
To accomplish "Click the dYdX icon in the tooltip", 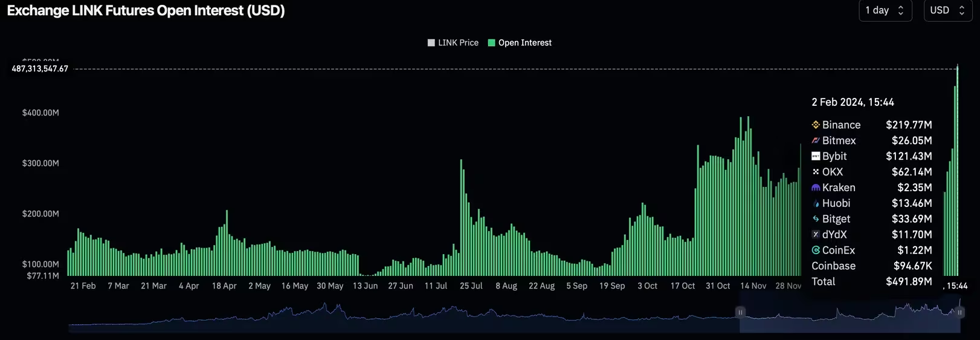I will tap(816, 235).
